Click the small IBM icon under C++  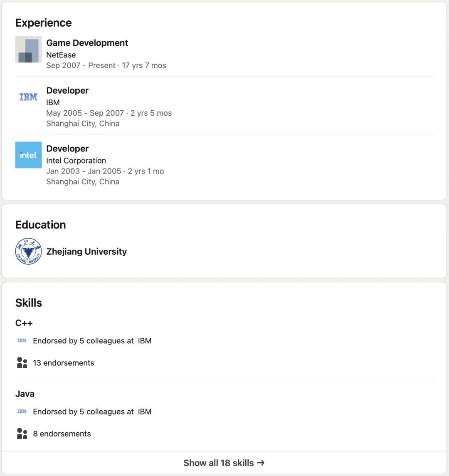(22, 341)
